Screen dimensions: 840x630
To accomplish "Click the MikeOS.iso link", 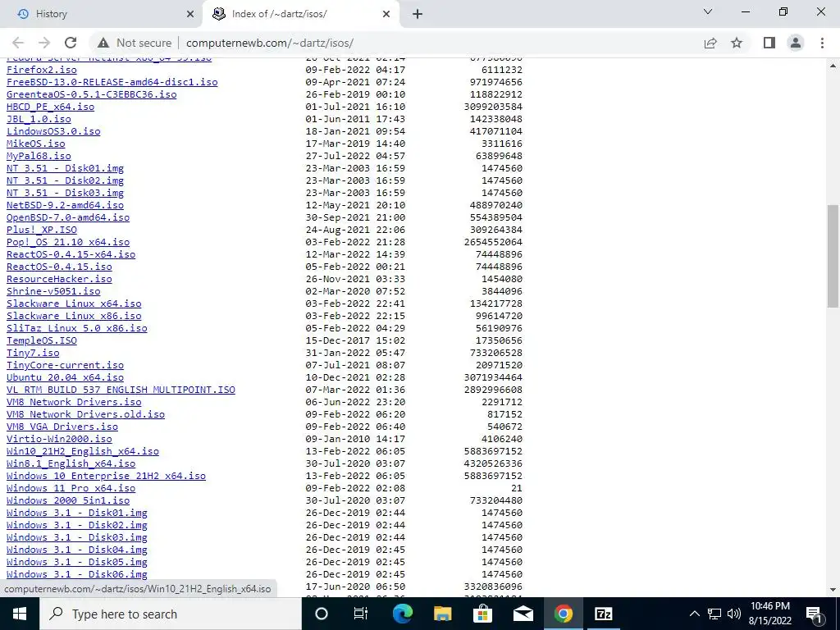I will click(x=35, y=144).
